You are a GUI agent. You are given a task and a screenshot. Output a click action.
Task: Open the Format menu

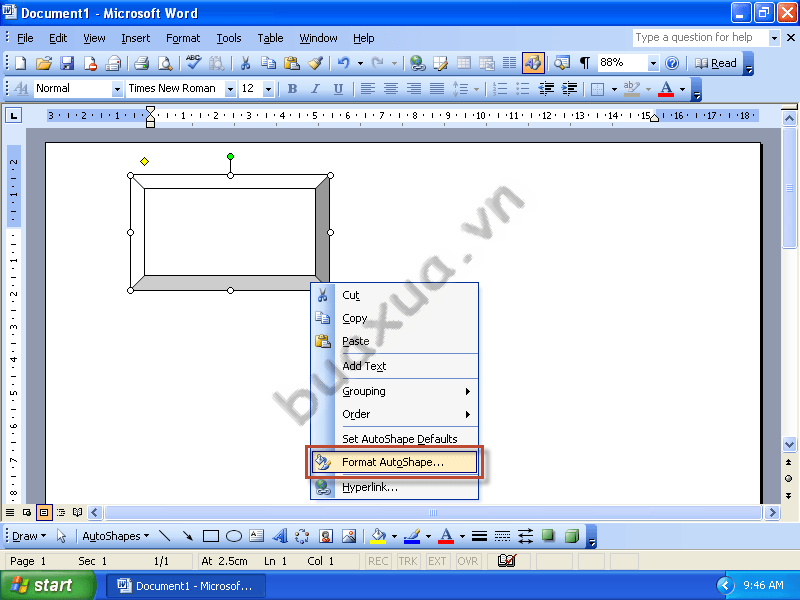click(183, 38)
